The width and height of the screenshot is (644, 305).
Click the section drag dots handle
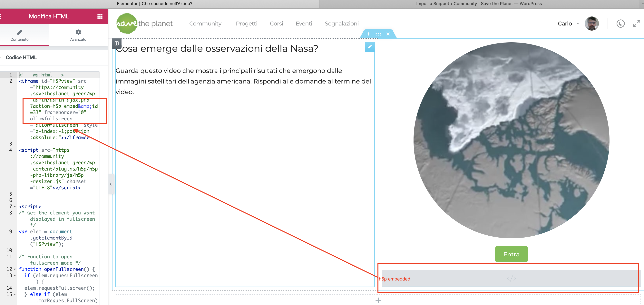pos(378,34)
